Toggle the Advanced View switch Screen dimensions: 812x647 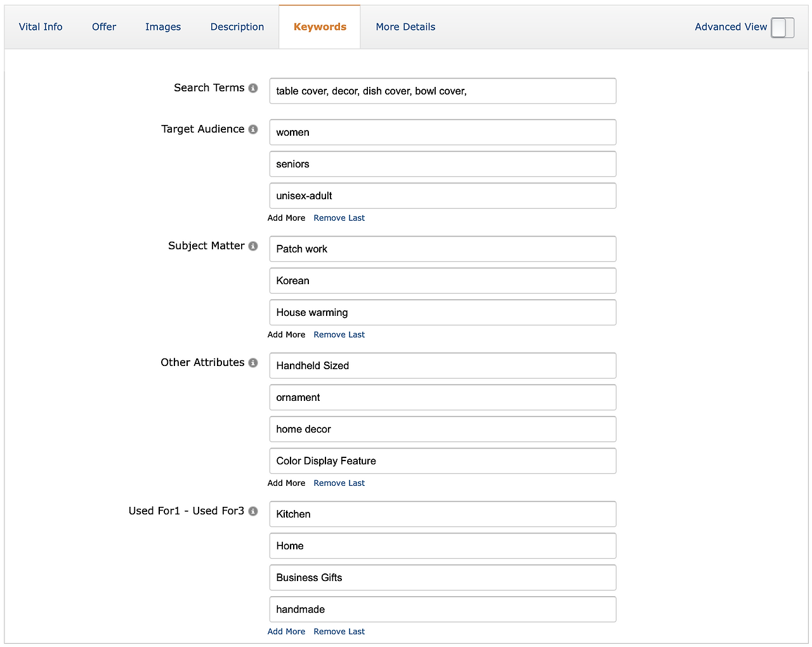click(x=782, y=27)
